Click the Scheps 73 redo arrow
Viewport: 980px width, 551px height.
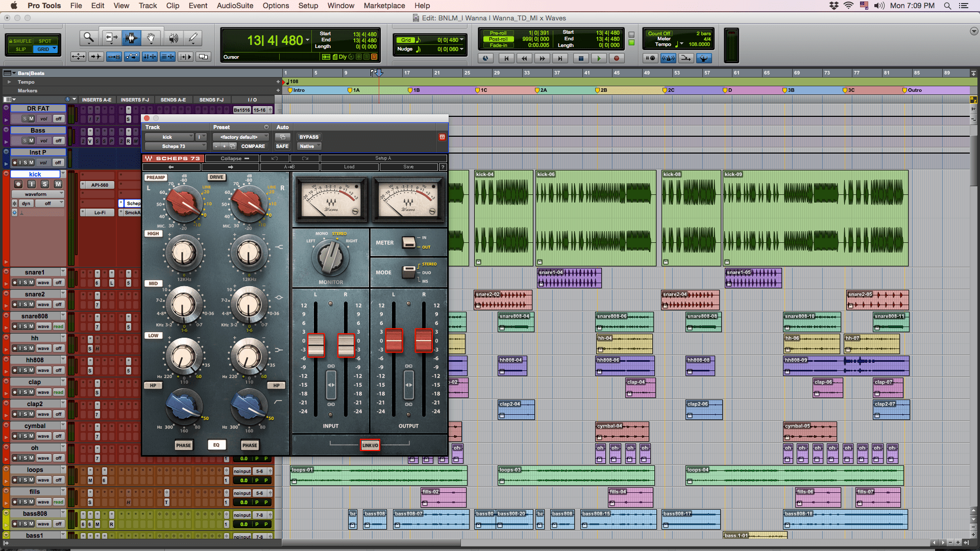[x=305, y=159]
